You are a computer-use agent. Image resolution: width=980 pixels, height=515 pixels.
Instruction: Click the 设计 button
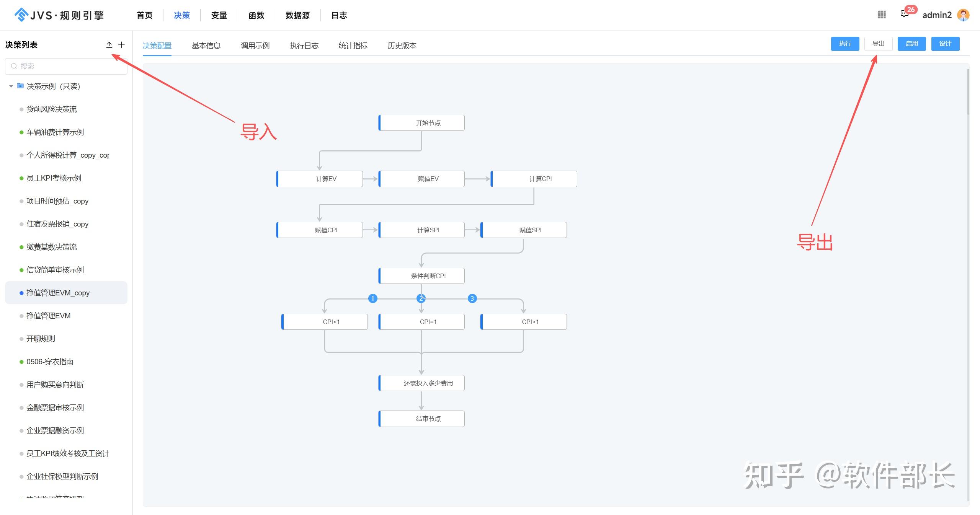pos(945,44)
